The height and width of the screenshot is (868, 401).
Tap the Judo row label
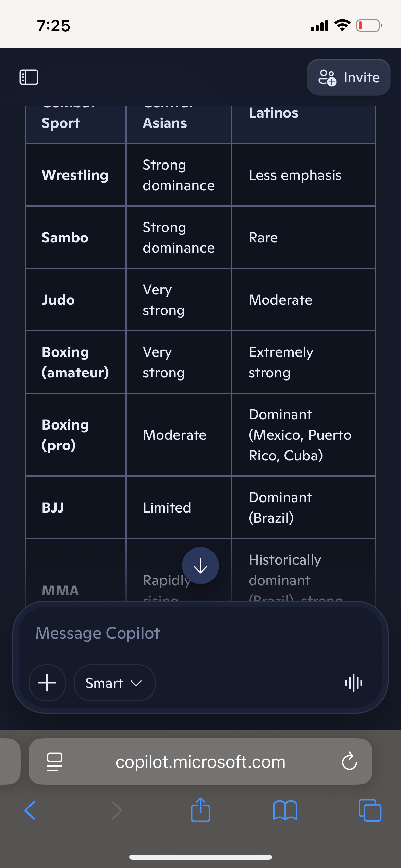pos(58,300)
